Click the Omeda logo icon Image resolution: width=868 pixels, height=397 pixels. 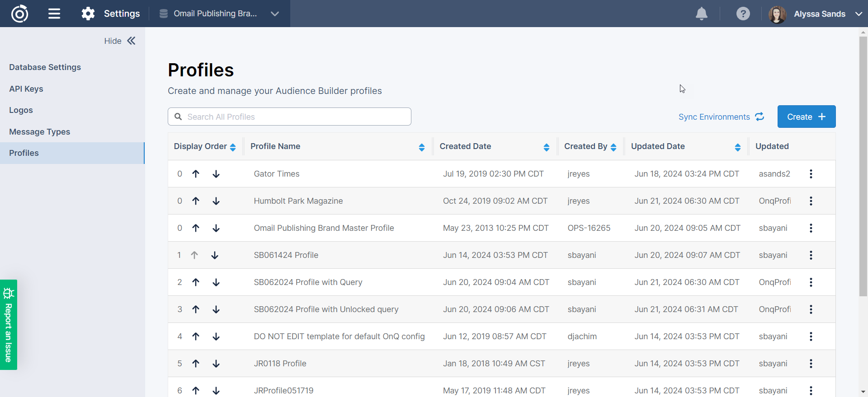tap(20, 14)
